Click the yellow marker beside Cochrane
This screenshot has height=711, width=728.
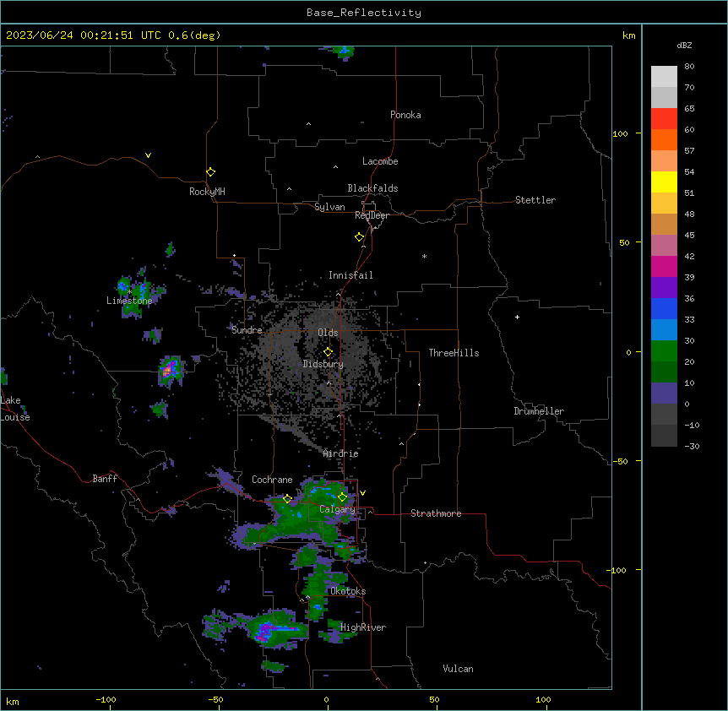287,499
